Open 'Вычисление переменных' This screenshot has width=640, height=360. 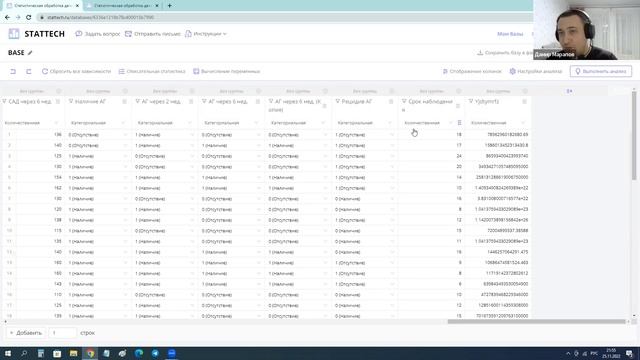[227, 71]
